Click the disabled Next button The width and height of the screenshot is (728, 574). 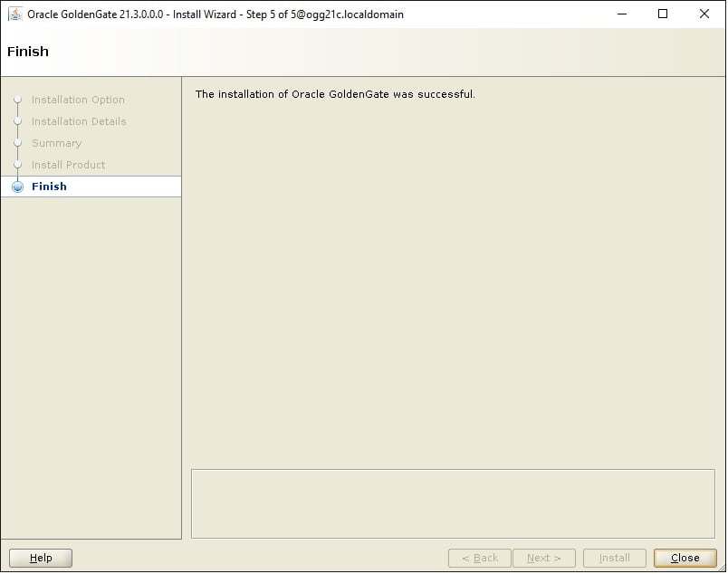click(543, 558)
